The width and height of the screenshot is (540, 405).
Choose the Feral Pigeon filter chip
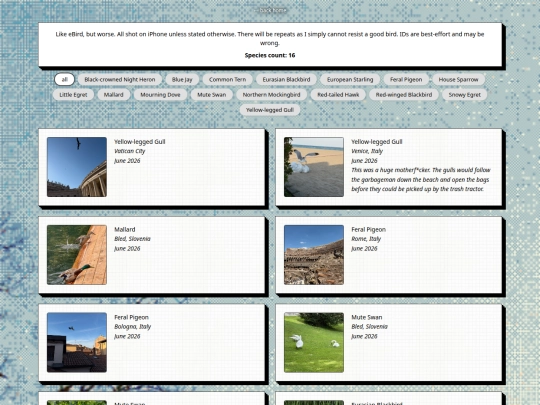click(x=406, y=79)
